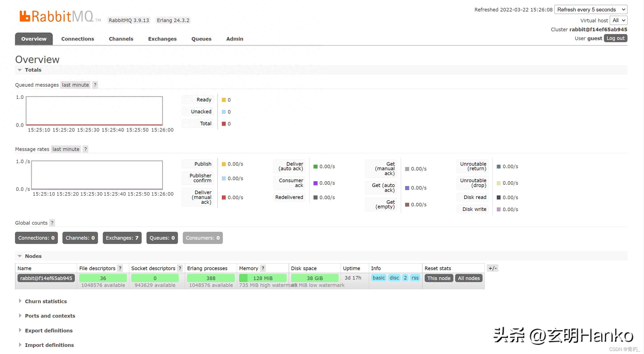This screenshot has width=644, height=354.
Task: Open help for Socket descriptors column
Action: (x=180, y=268)
